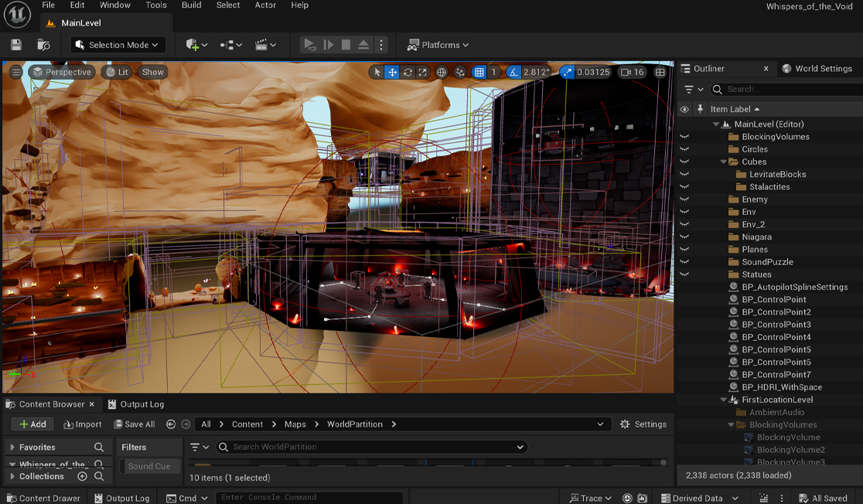The width and height of the screenshot is (863, 504).
Task: Click the viewport layout maximize icon
Action: [x=660, y=72]
